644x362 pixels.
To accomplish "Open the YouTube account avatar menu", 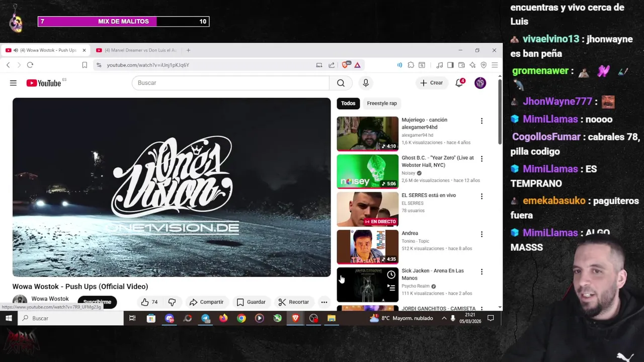I will [480, 83].
